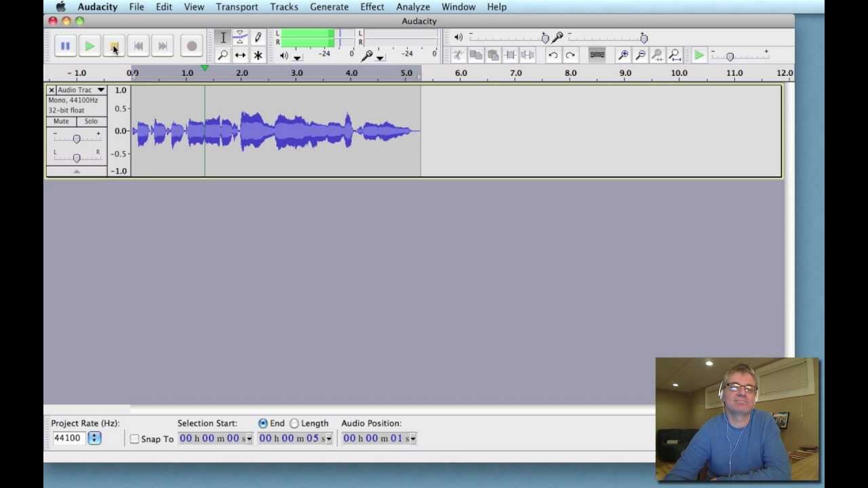Adjust the input volume slider
Image resolution: width=868 pixels, height=488 pixels.
click(x=644, y=38)
